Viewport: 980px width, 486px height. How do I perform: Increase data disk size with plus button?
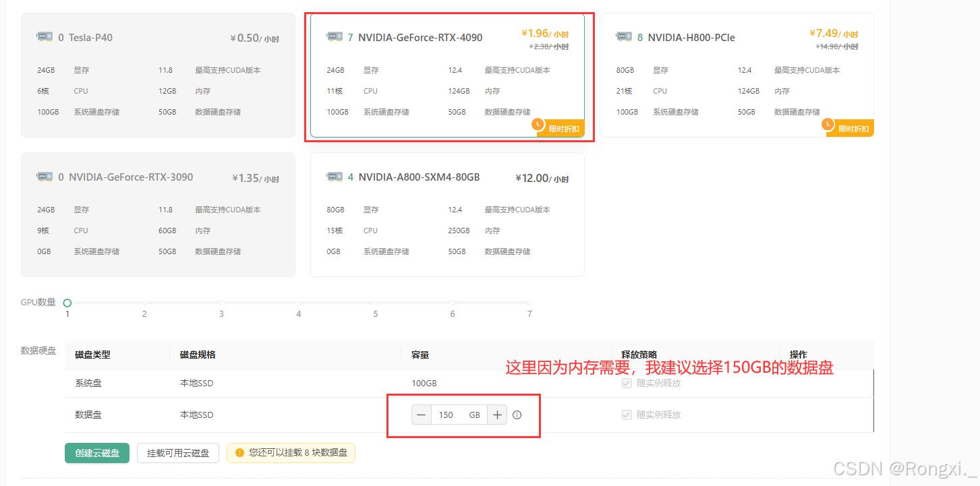[x=497, y=415]
